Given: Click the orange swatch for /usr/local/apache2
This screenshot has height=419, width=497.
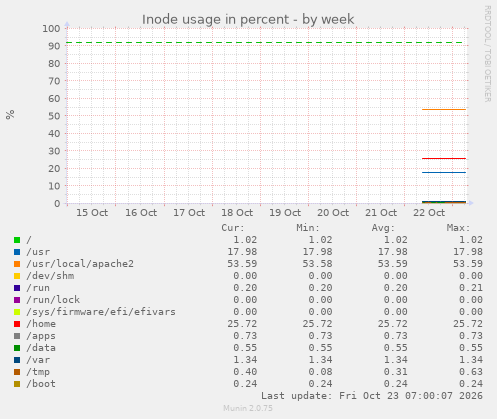Looking at the screenshot, I should (17, 264).
